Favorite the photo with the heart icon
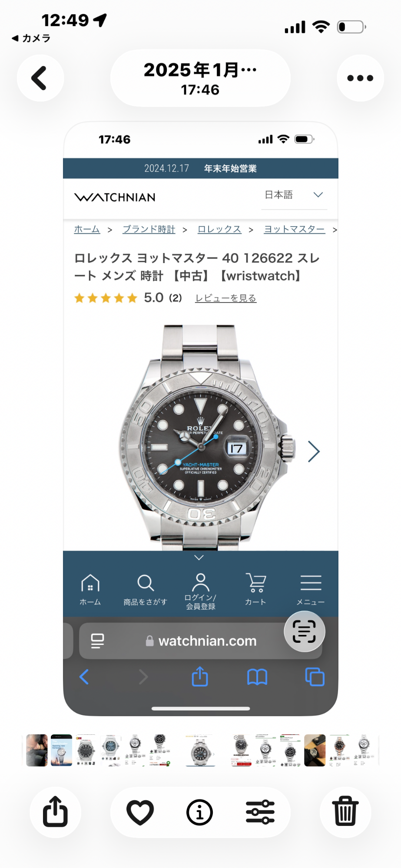This screenshot has height=868, width=401. 140,812
